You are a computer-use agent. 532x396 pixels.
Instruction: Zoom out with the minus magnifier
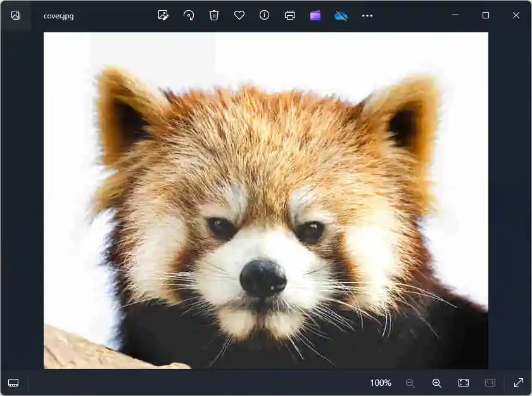coord(410,383)
